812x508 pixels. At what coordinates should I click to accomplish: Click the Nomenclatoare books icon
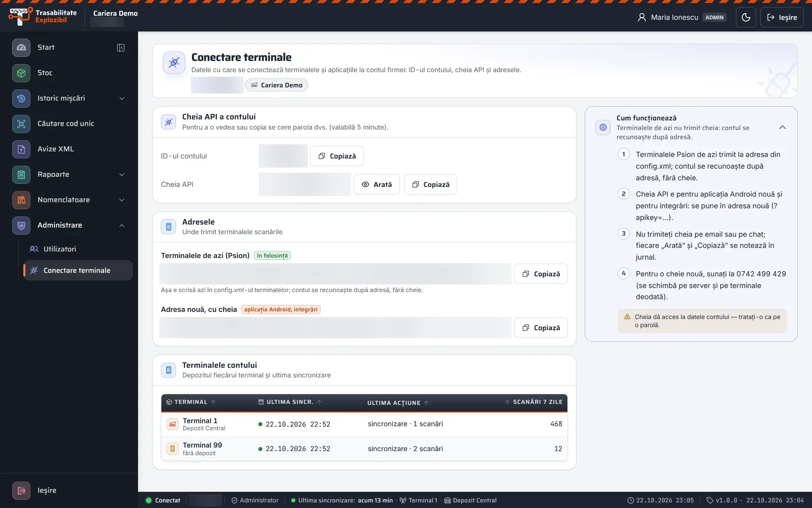click(x=21, y=200)
